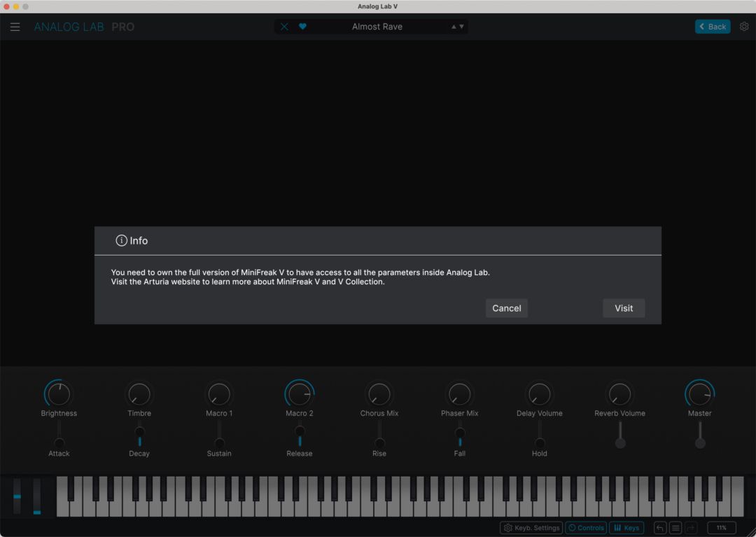The height and width of the screenshot is (537, 756).
Task: Click the Delay Volume knob
Action: (x=540, y=394)
